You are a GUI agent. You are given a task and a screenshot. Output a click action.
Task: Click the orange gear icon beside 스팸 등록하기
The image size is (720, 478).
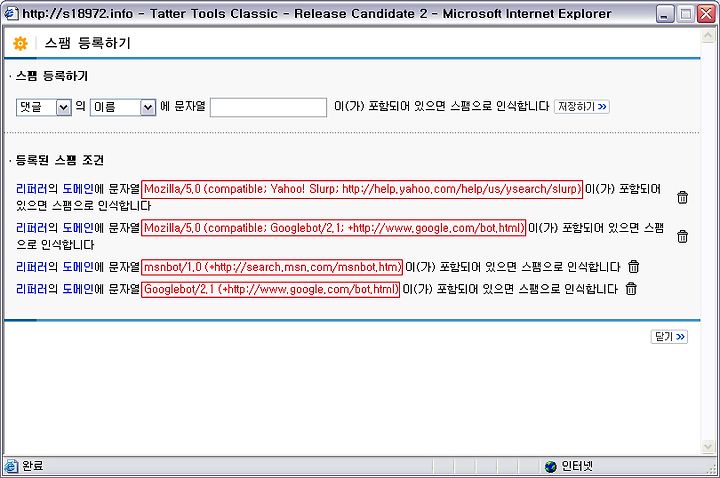[x=20, y=43]
